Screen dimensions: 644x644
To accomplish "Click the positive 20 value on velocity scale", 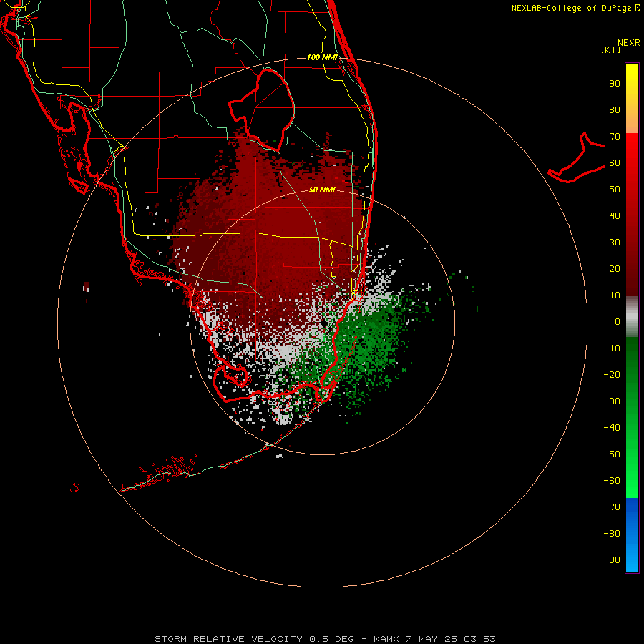I will pyautogui.click(x=615, y=269).
